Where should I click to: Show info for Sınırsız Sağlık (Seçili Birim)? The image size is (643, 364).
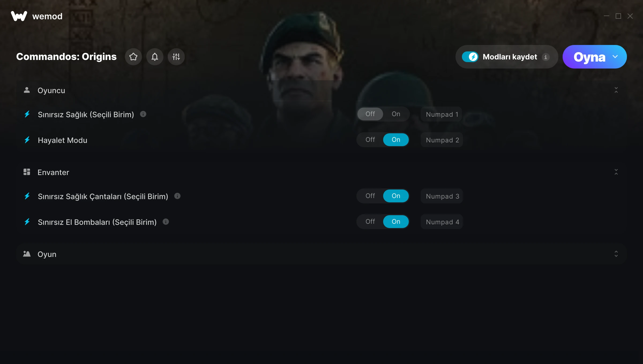[x=143, y=114]
